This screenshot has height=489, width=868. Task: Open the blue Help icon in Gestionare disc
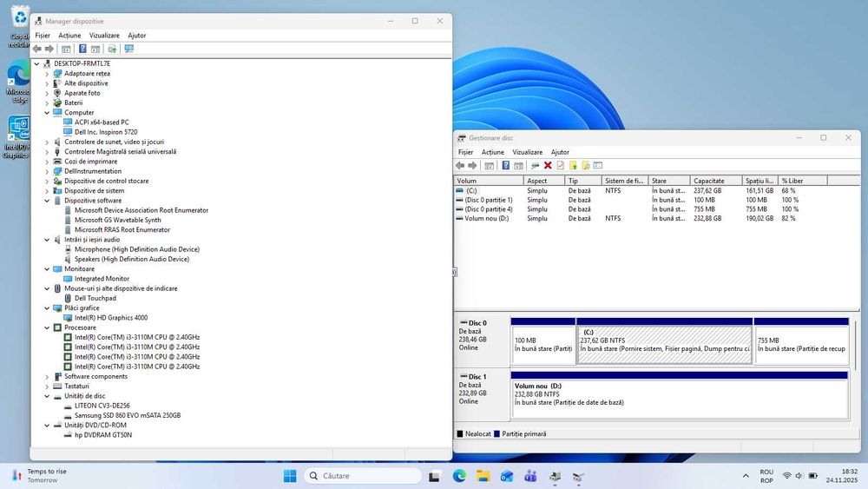pyautogui.click(x=505, y=165)
